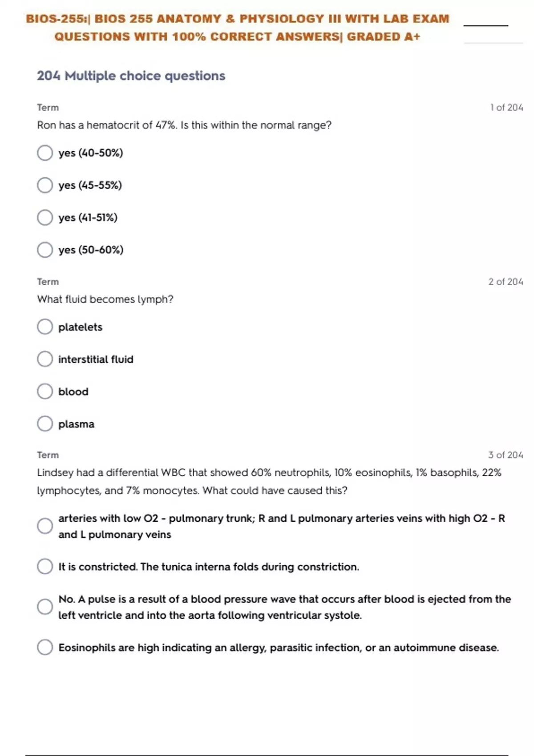
Task: Pick the "No. A pulse is a result" answer
Action: [x=45, y=607]
